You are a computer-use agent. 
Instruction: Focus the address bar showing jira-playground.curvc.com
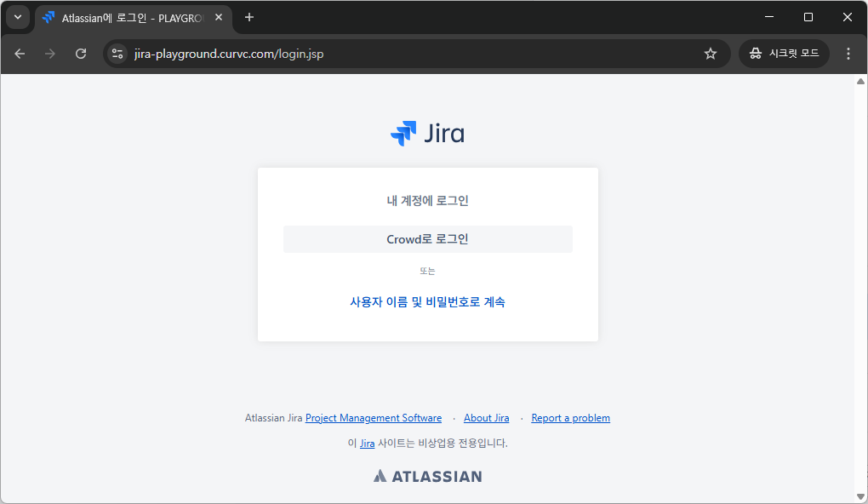tap(408, 54)
